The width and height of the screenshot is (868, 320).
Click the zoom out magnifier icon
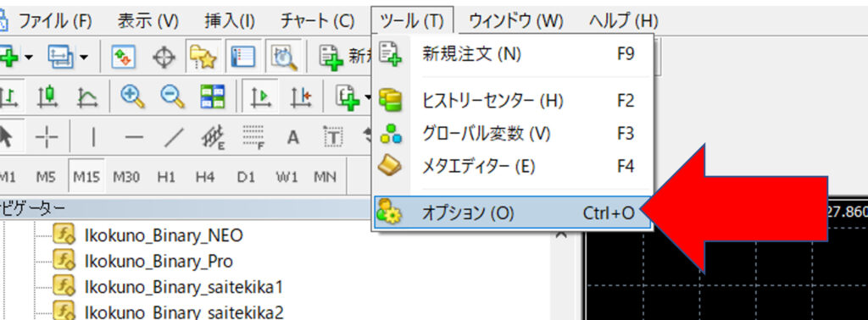(x=172, y=97)
